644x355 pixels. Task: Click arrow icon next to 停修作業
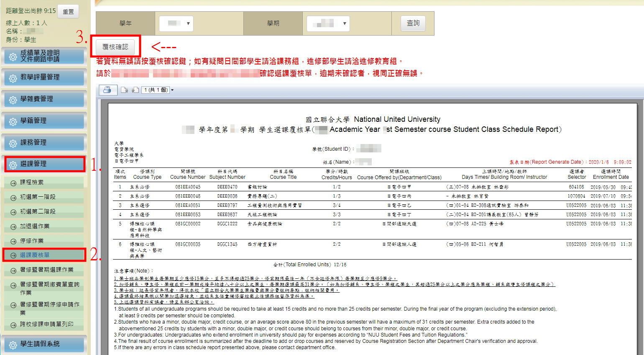click(13, 241)
